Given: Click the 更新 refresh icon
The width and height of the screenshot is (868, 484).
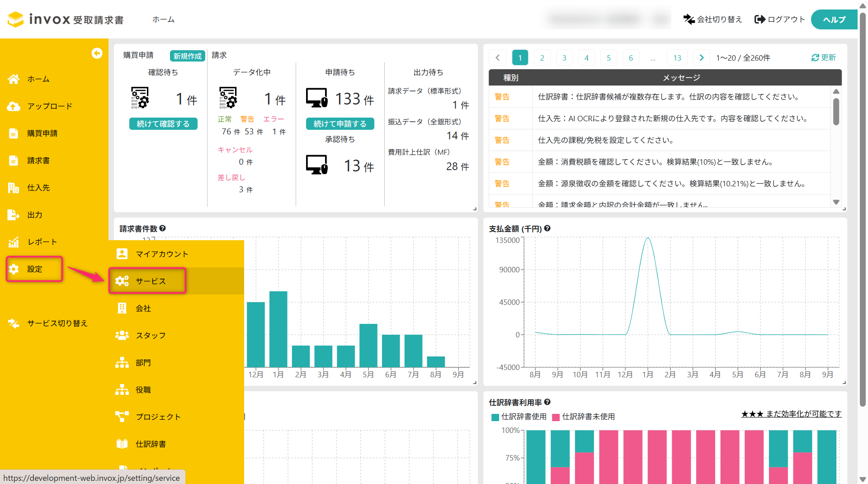Looking at the screenshot, I should pos(815,57).
